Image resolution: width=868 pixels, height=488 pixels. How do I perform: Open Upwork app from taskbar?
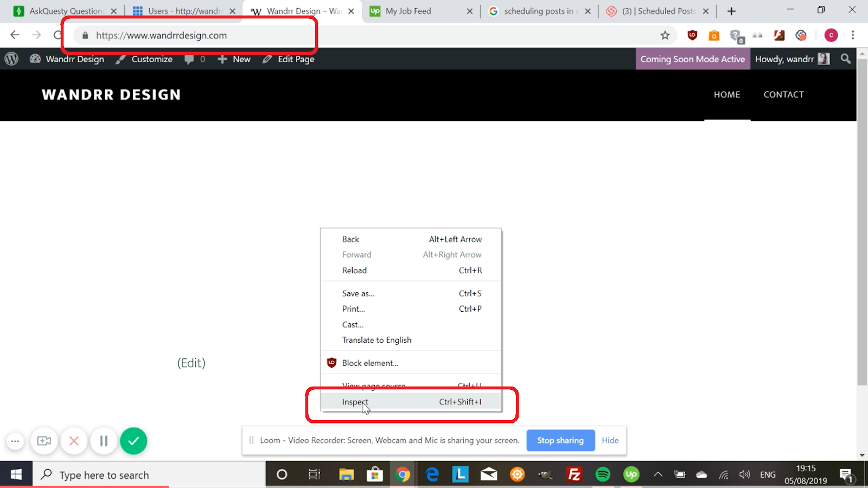(631, 475)
